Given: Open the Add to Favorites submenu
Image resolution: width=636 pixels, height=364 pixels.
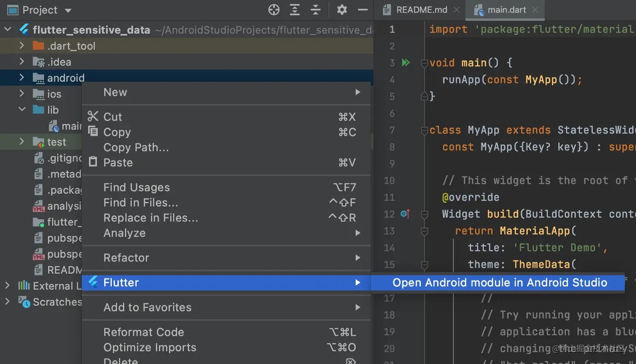Looking at the screenshot, I should click(x=226, y=307).
